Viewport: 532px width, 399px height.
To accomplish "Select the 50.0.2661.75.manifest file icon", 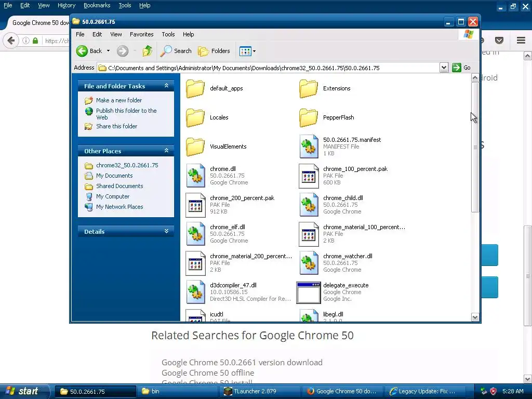I will coord(309,147).
